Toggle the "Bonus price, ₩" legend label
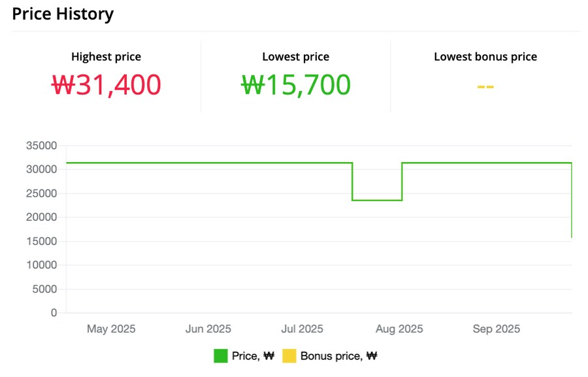This screenshot has width=588, height=377. click(x=339, y=356)
